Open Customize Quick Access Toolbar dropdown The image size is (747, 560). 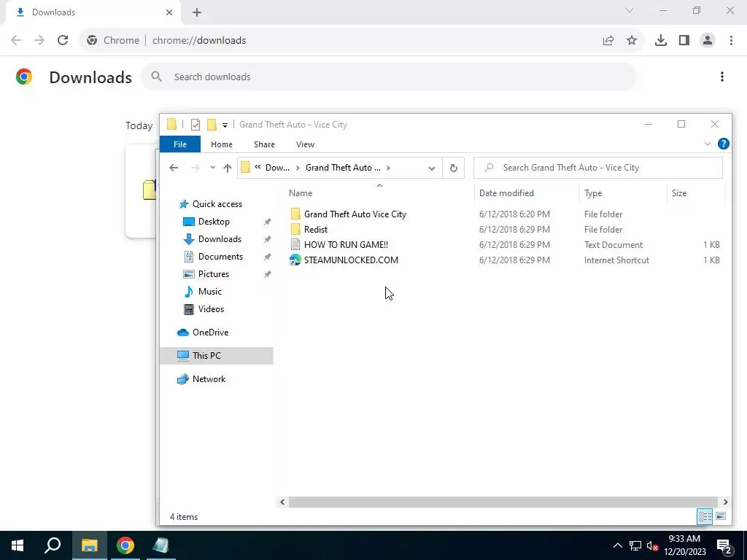[x=225, y=125]
